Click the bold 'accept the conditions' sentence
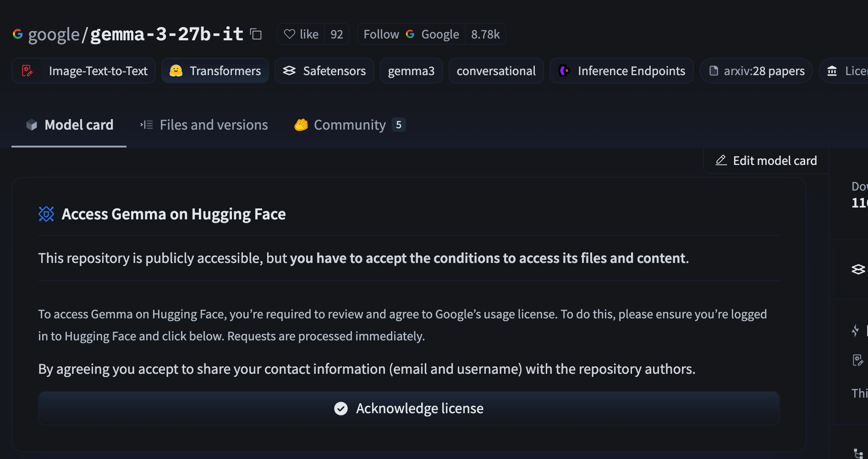The image size is (868, 459). coord(489,258)
